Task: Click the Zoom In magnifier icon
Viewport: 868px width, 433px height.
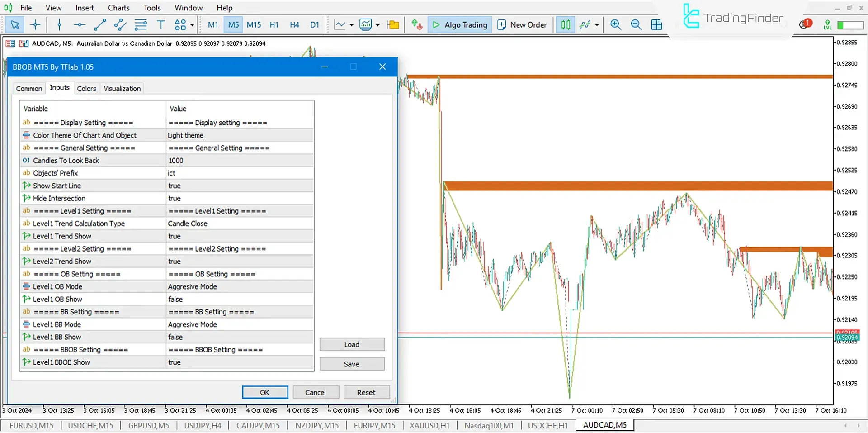Action: 615,24
